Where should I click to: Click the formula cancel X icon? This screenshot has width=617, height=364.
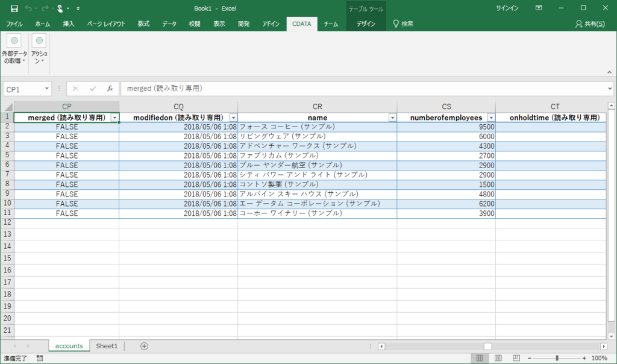click(75, 89)
